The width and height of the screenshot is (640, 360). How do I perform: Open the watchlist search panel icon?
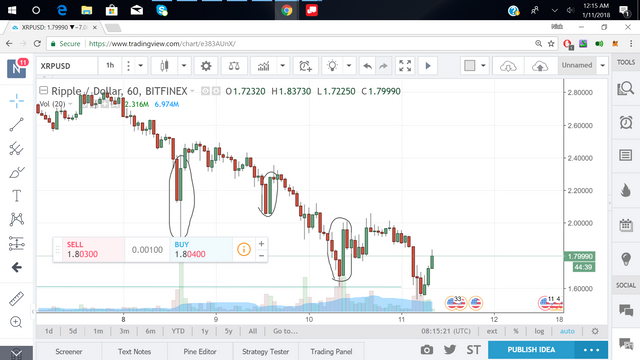[626, 88]
